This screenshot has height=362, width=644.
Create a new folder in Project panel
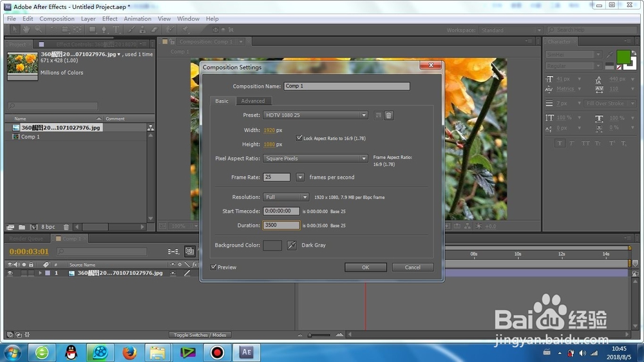click(x=22, y=227)
